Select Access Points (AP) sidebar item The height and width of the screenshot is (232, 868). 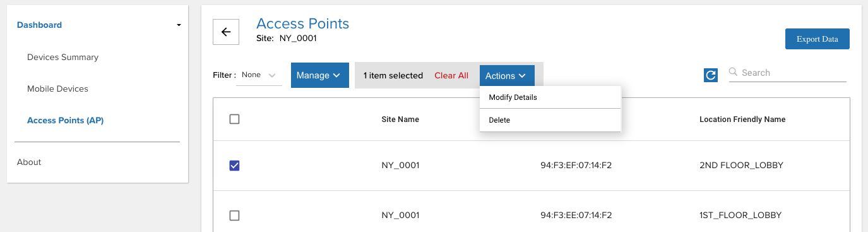coord(66,120)
